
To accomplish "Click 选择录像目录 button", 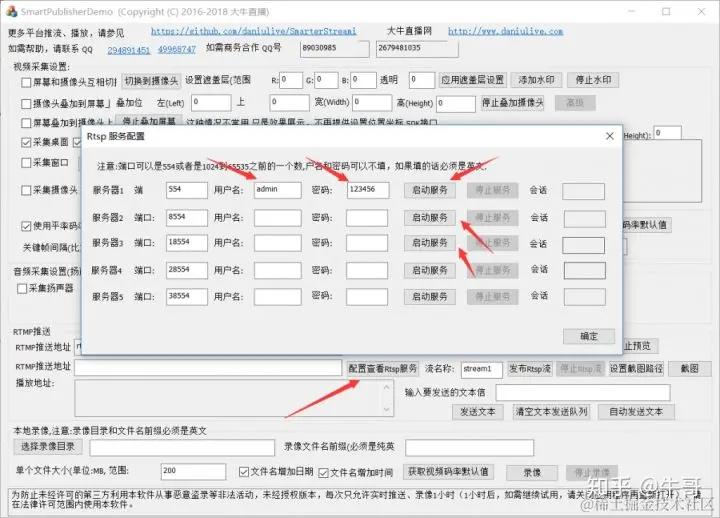I will (x=48, y=446).
